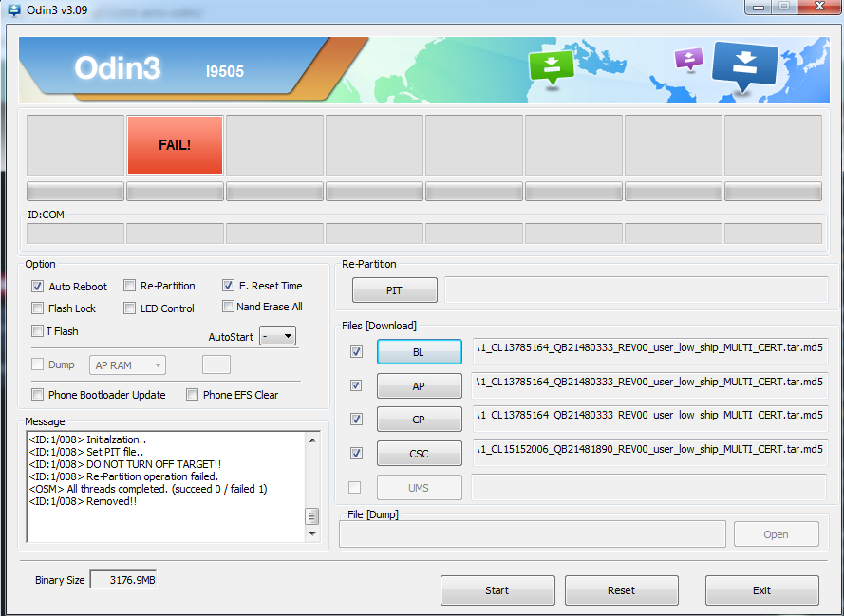
Task: Toggle the Auto Reboot checkbox
Action: click(38, 287)
